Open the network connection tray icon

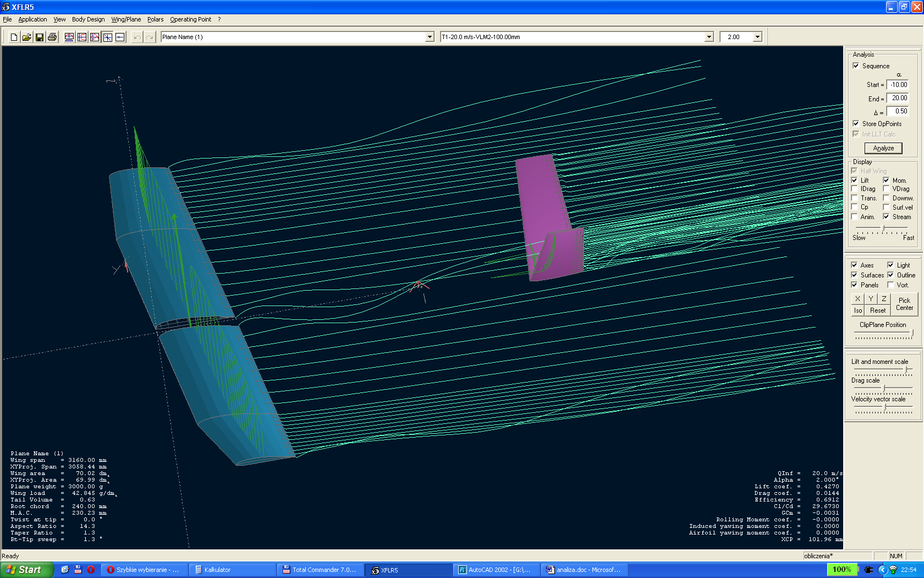coord(893,570)
